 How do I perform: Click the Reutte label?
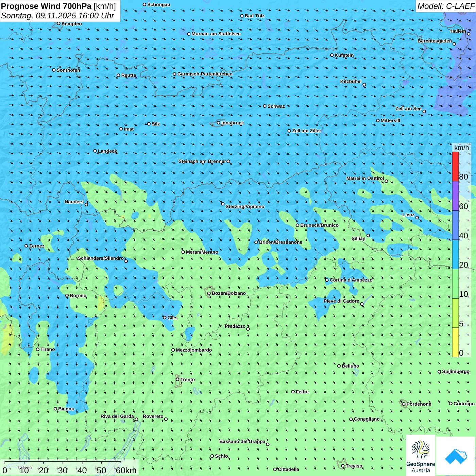pos(129,75)
